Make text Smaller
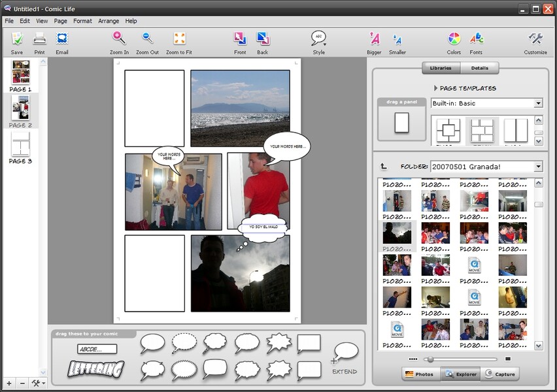 pos(397,39)
